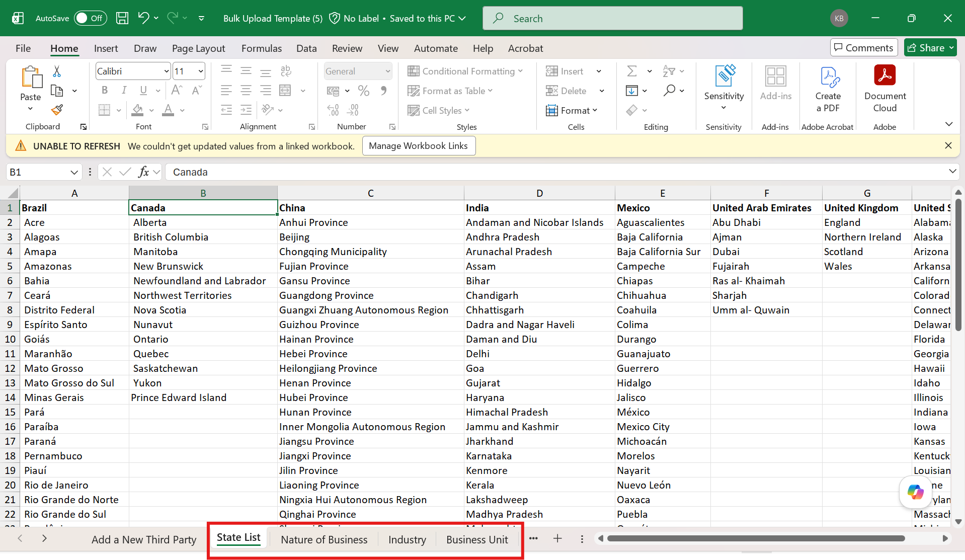
Task: Open the Comments pane
Action: coord(864,48)
